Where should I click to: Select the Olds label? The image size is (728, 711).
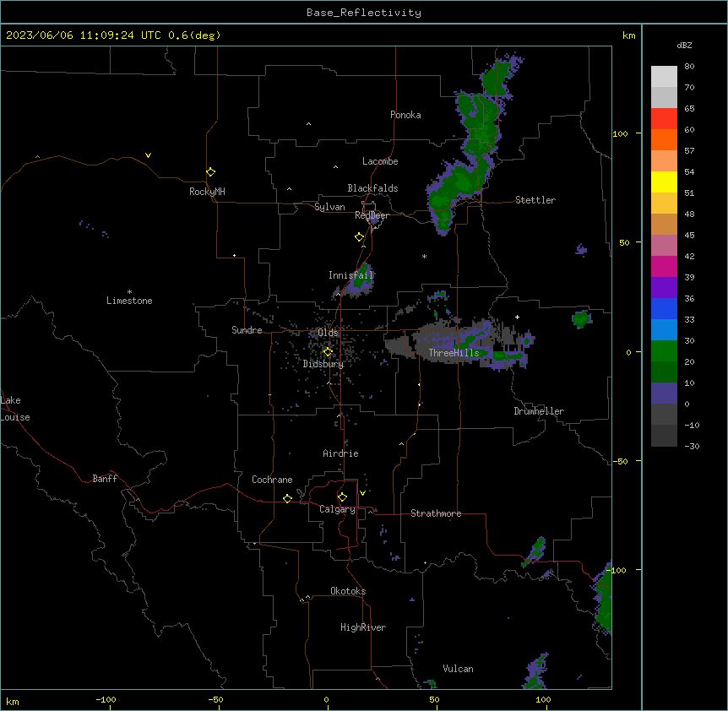click(328, 333)
